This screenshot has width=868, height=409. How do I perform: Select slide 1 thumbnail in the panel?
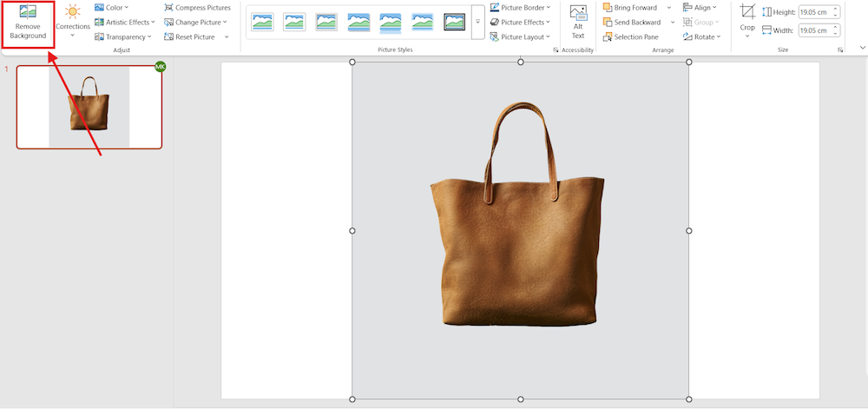click(89, 108)
